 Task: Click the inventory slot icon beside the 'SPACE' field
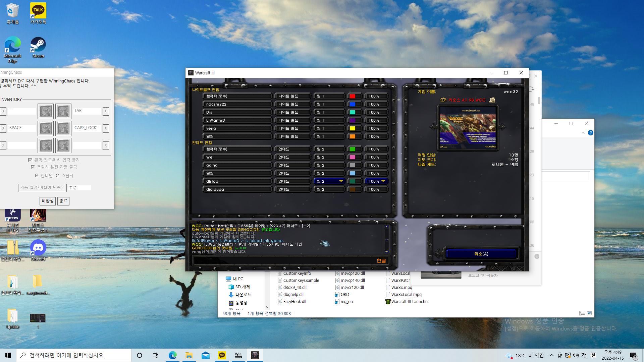tap(46, 128)
